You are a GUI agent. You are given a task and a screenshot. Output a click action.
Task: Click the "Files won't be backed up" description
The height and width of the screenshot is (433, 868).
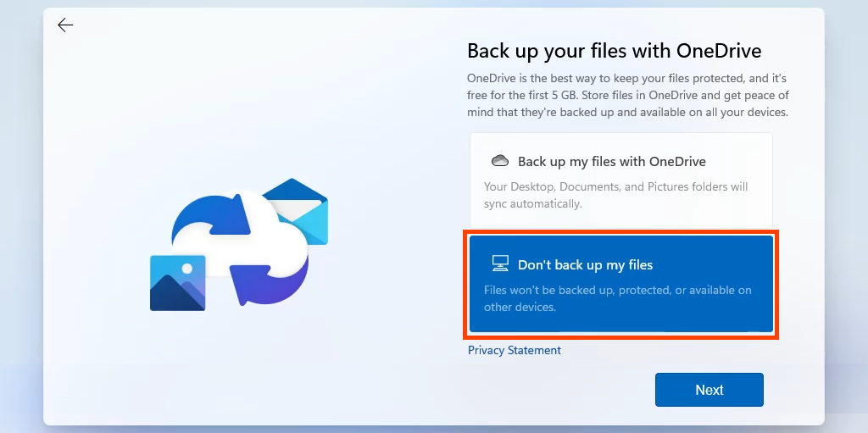(617, 298)
